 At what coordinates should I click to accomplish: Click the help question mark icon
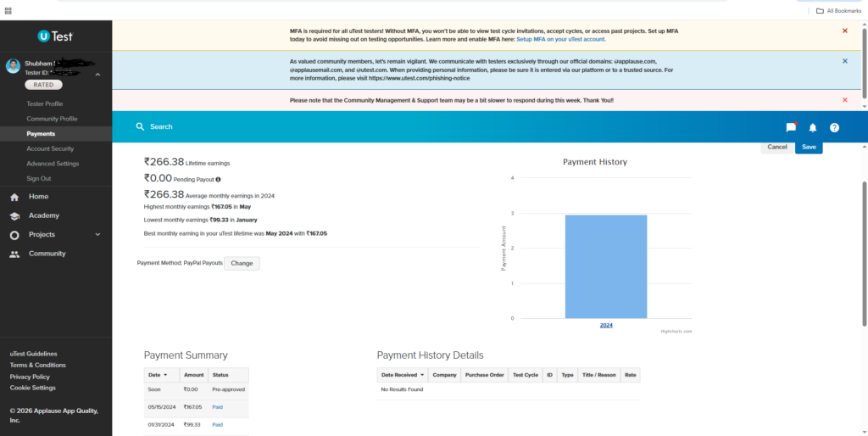point(834,127)
